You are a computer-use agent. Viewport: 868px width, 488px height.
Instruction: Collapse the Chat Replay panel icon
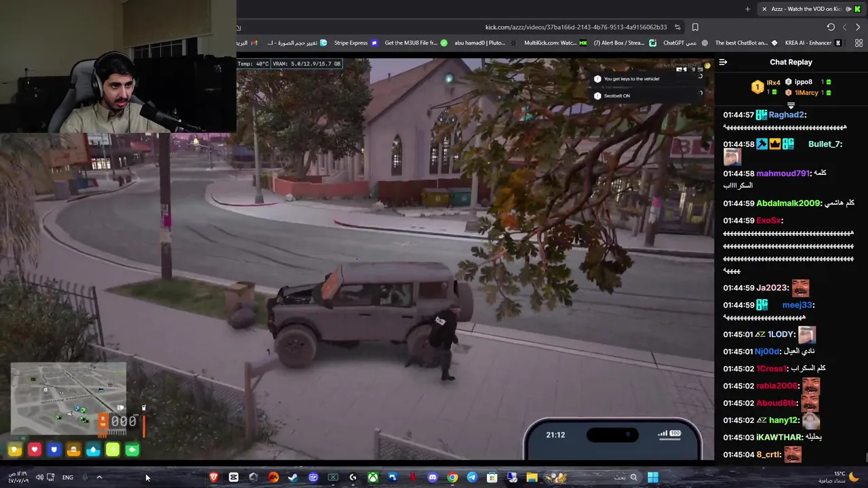click(x=723, y=62)
